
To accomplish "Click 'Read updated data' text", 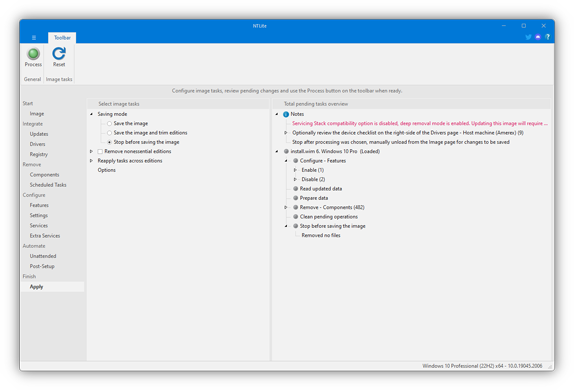I will (x=321, y=189).
